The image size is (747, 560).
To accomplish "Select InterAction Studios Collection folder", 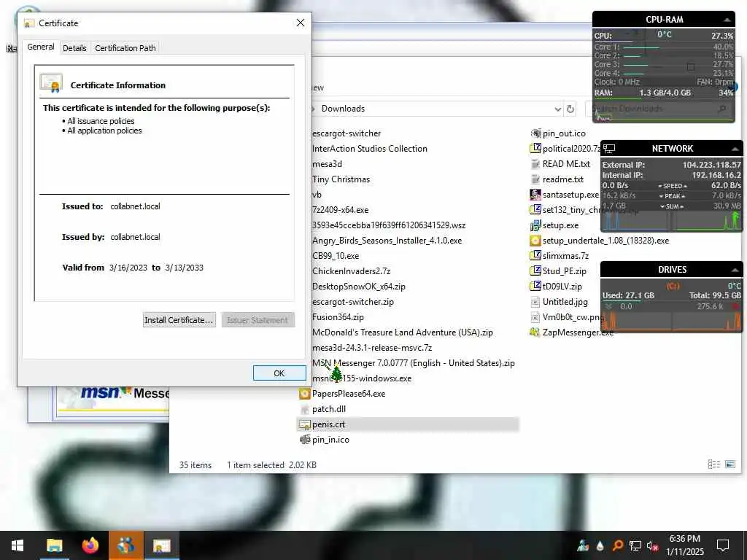I will click(370, 149).
